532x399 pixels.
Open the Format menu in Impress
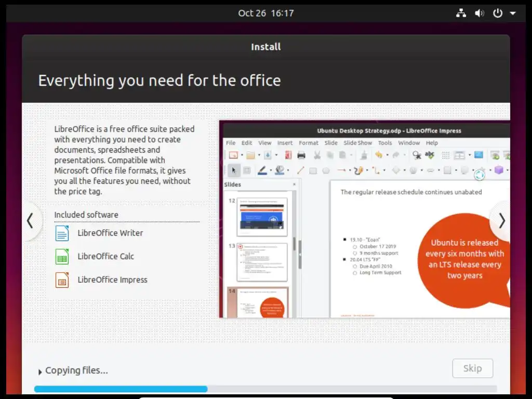pyautogui.click(x=309, y=143)
